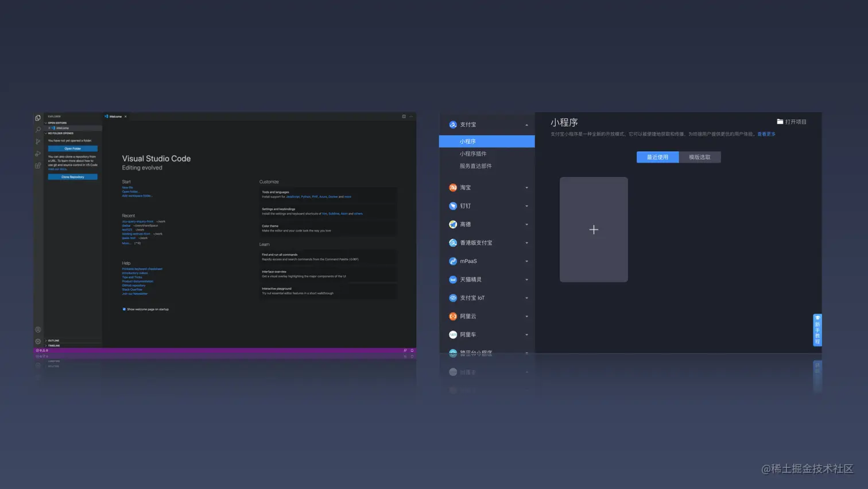Viewport: 868px width, 489px height.
Task: Expand the Outline section
Action: point(53,341)
